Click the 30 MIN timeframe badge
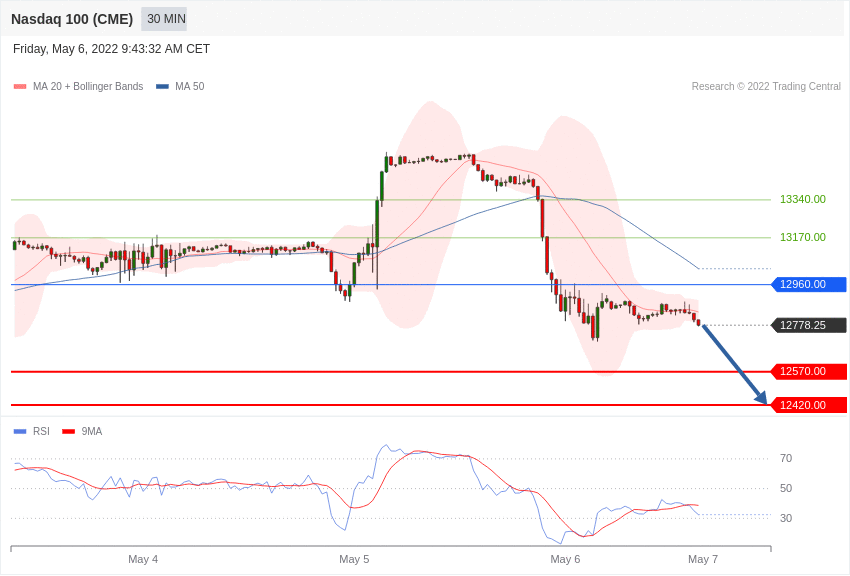 click(x=164, y=19)
